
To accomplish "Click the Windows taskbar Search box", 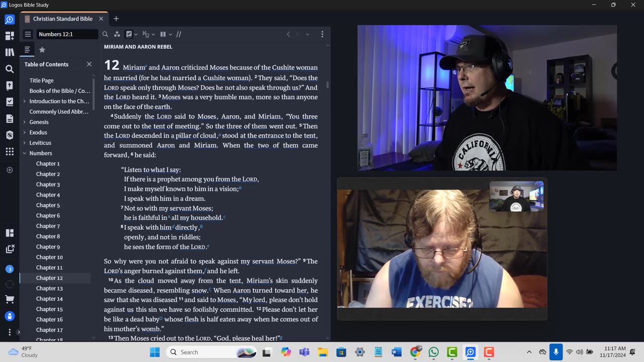I will point(210,352).
